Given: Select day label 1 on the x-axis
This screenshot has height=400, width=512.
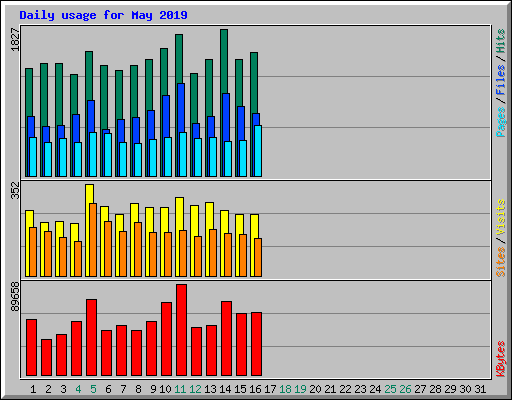Looking at the screenshot, I should click(33, 389).
